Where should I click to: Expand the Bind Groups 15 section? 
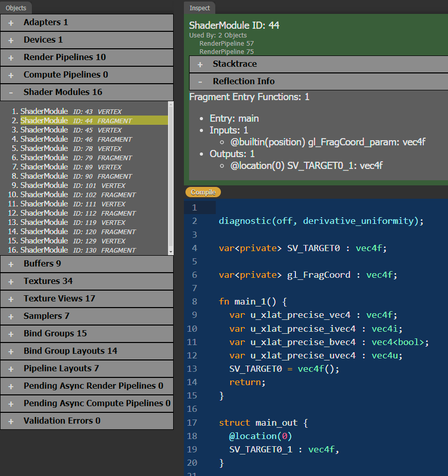(x=87, y=333)
